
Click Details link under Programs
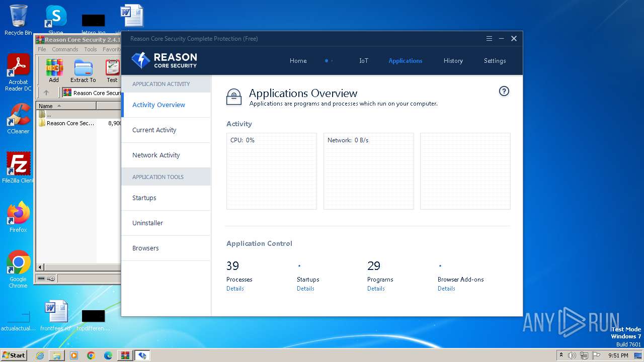[x=376, y=289]
